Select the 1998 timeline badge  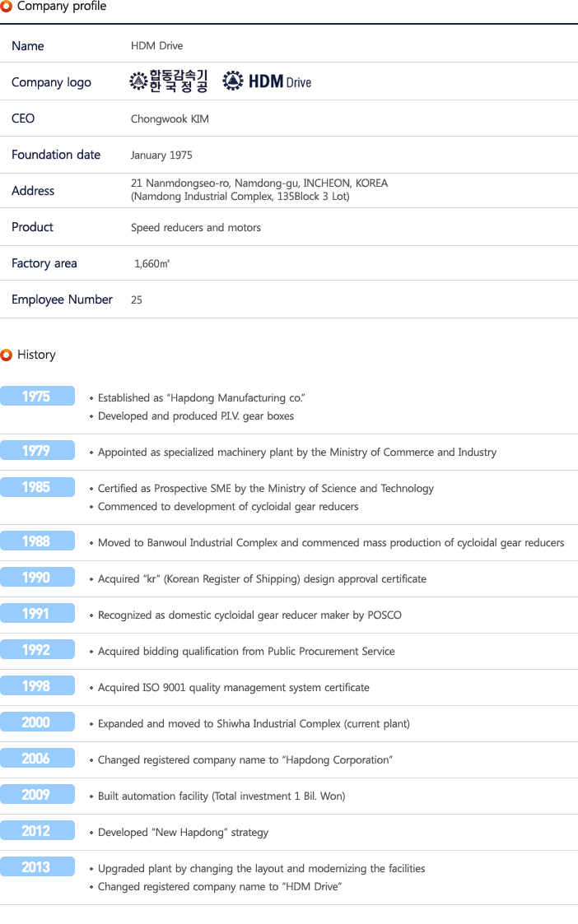37,685
